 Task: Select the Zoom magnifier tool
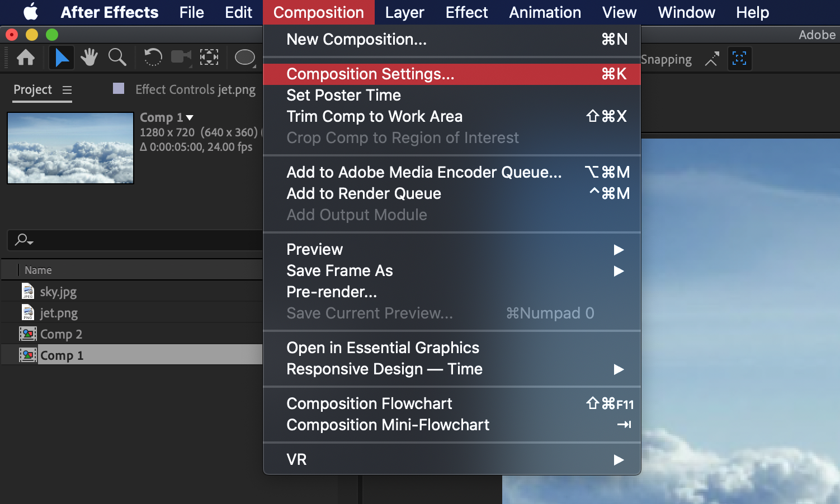(117, 58)
